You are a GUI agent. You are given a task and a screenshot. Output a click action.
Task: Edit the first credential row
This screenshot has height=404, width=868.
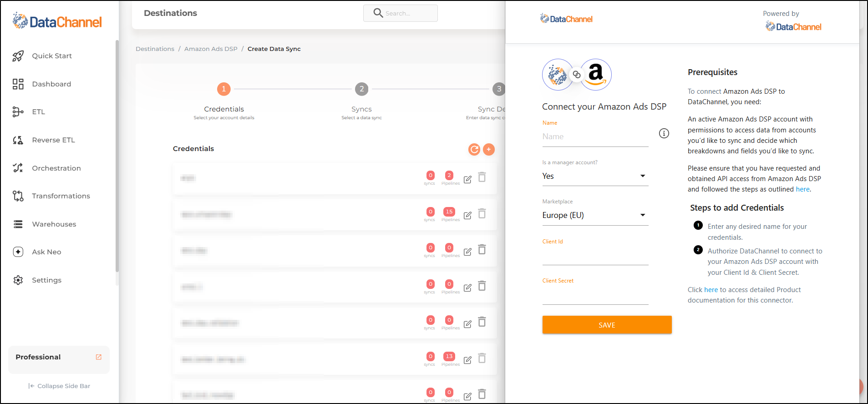(467, 179)
